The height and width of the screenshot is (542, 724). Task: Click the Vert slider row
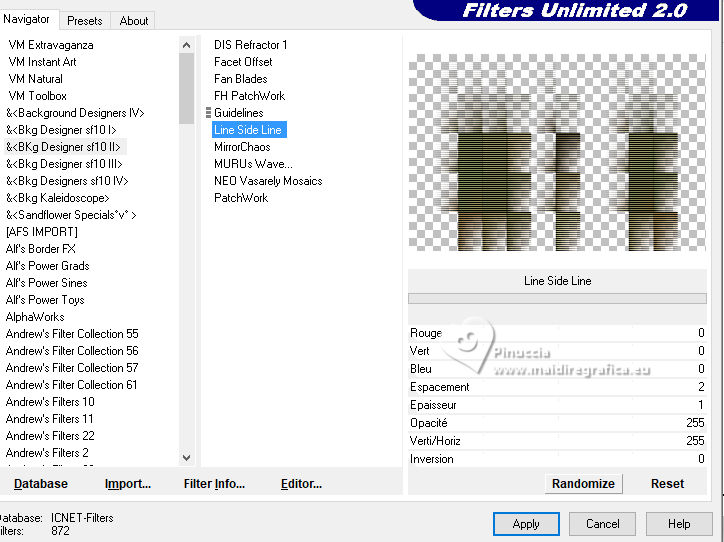coord(557,351)
